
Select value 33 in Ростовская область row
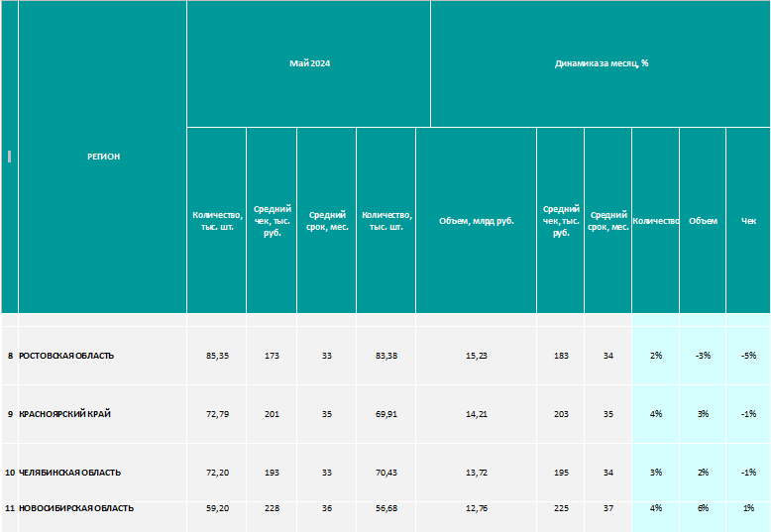click(326, 356)
